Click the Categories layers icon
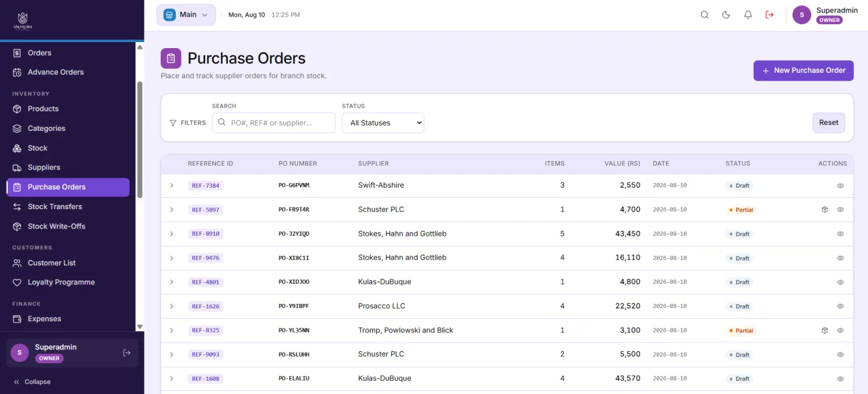 [x=17, y=128]
